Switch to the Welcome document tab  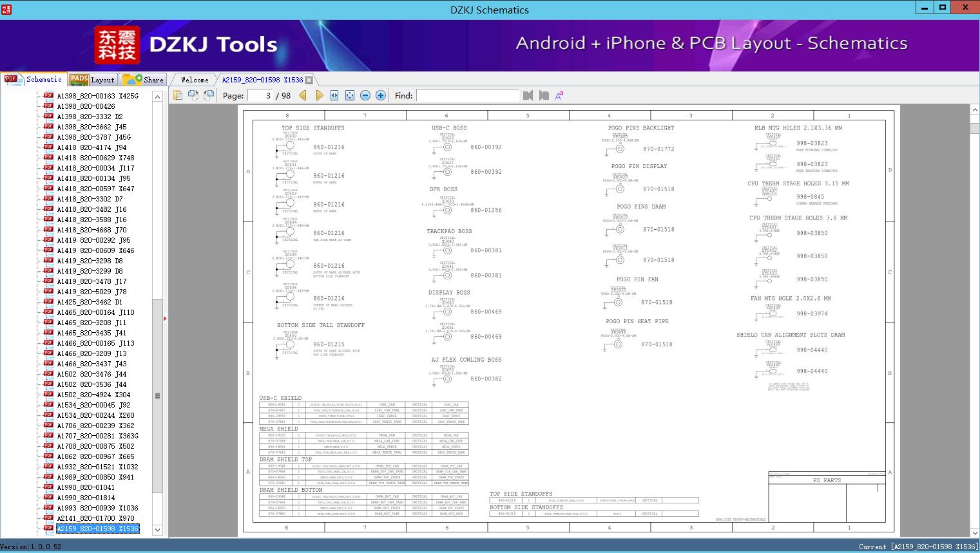194,80
